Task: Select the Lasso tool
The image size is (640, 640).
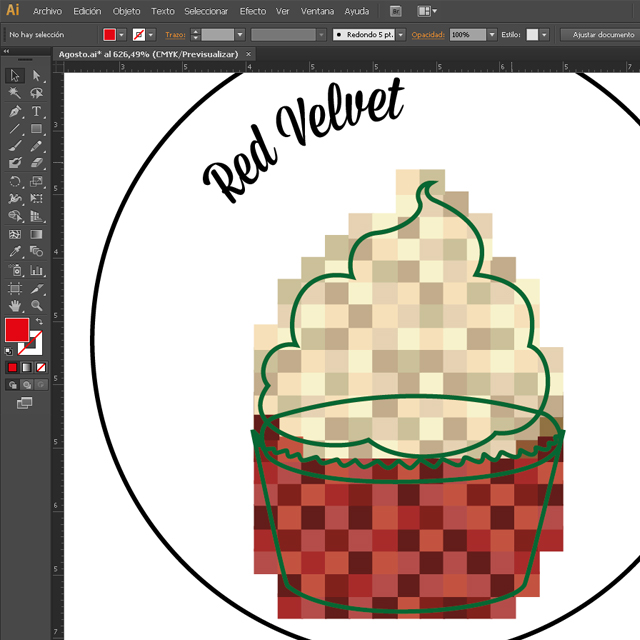Action: click(x=36, y=93)
